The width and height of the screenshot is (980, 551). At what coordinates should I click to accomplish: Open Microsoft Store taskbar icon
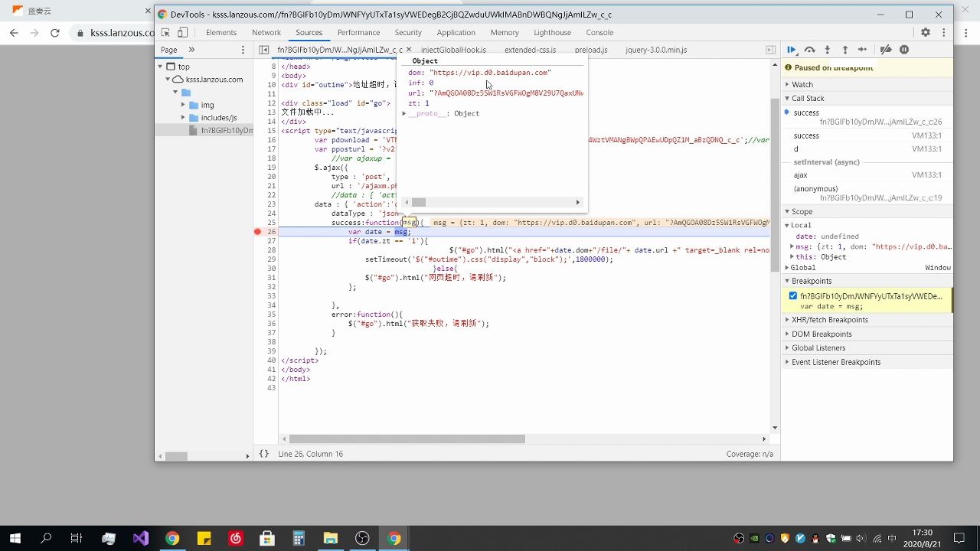[266, 539]
